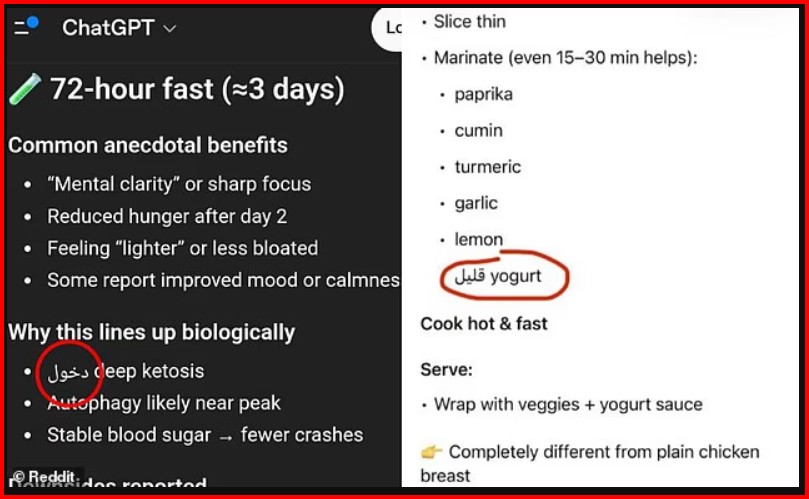Expand the ChatGPT model selector chevron
This screenshot has height=499, width=809.
(x=169, y=29)
